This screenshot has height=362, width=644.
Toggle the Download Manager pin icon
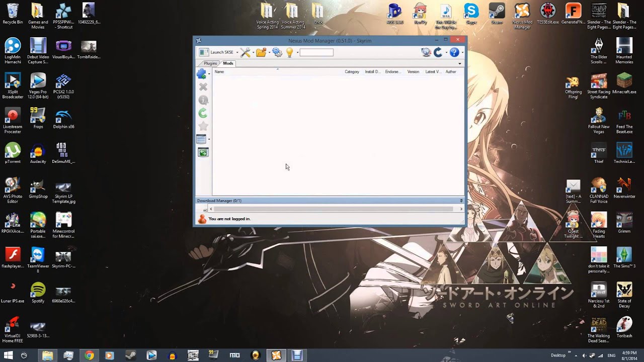pyautogui.click(x=461, y=201)
